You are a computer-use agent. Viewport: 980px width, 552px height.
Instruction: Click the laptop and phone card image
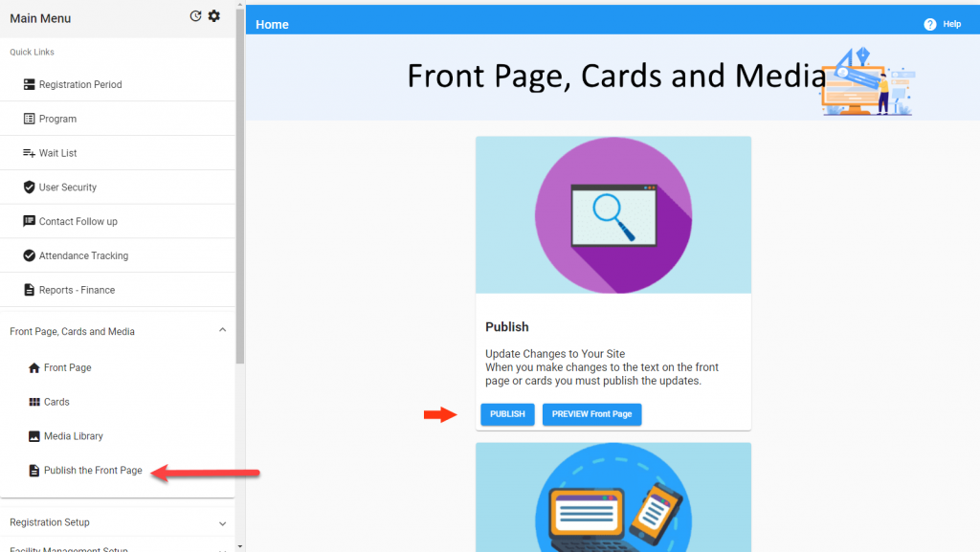coord(613,497)
